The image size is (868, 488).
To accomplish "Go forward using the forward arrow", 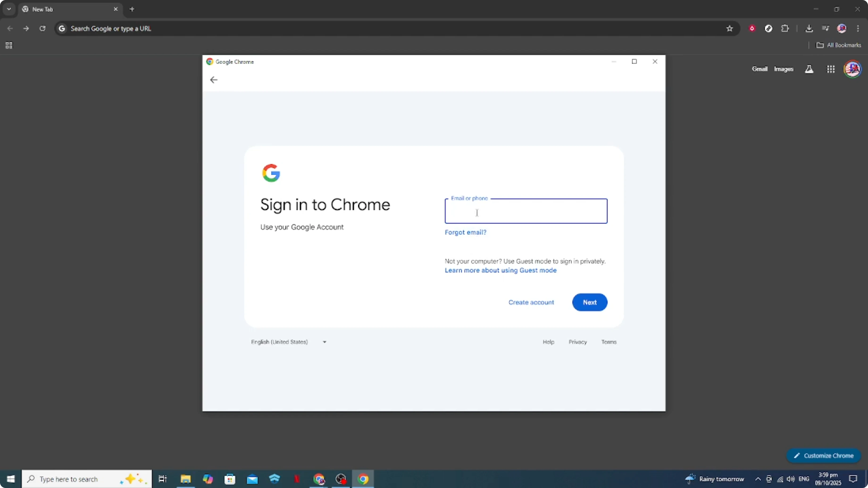I will (x=26, y=29).
